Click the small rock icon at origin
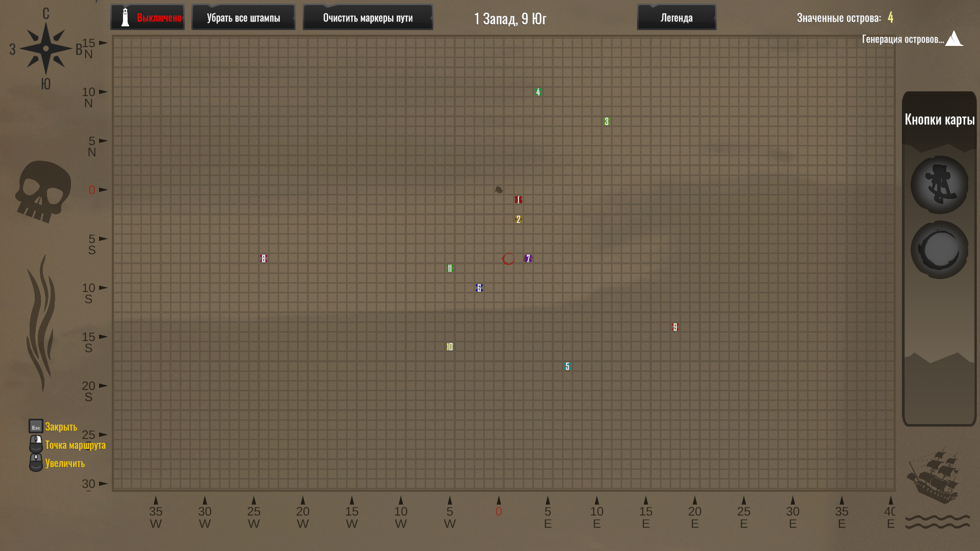 499,190
